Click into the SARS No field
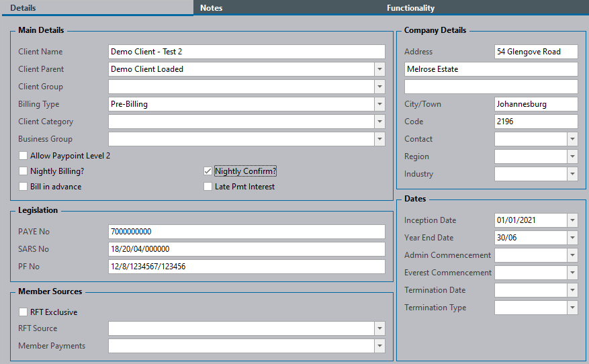Viewport: 589px width, 364px height. pyautogui.click(x=246, y=249)
